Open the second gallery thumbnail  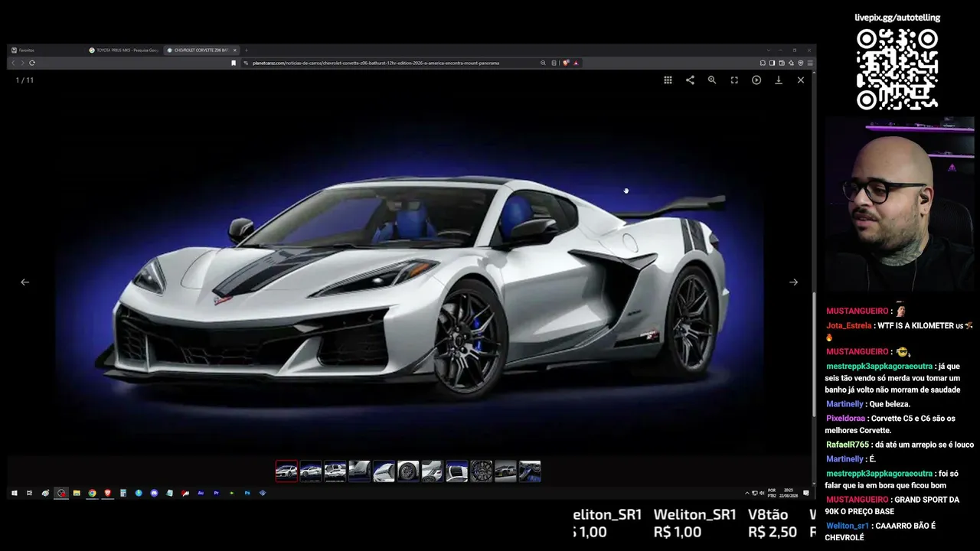click(x=311, y=471)
